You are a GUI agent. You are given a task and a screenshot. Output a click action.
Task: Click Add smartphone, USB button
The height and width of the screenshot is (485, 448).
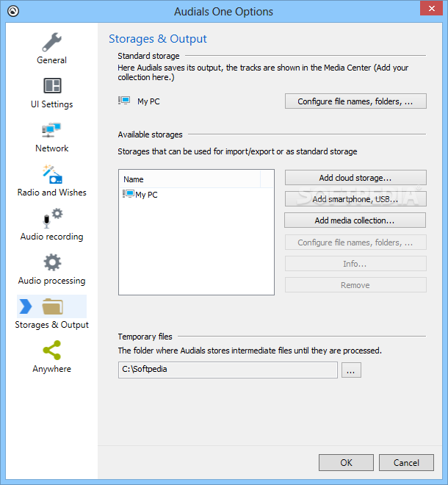pyautogui.click(x=355, y=199)
